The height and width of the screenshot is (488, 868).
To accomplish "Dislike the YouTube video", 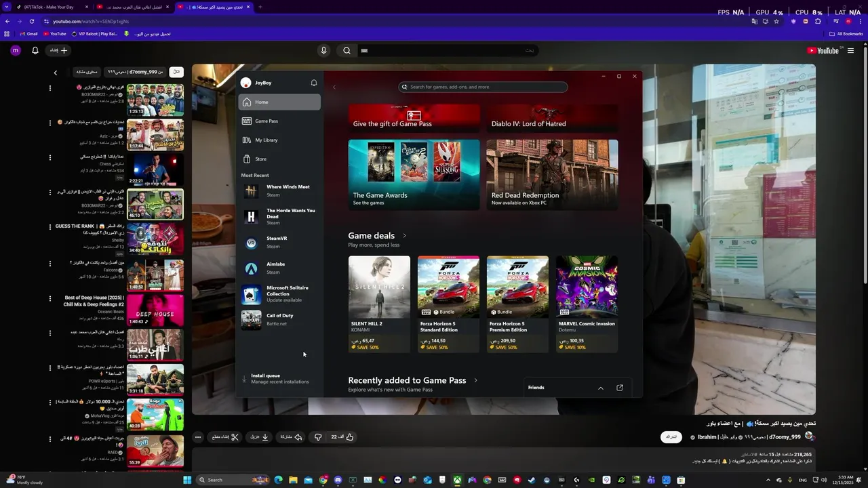I will pyautogui.click(x=318, y=437).
